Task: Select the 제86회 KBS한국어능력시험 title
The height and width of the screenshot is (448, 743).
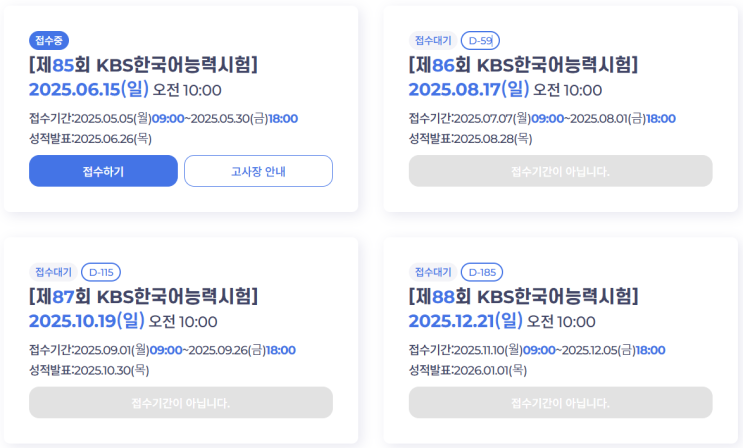Action: (523, 66)
